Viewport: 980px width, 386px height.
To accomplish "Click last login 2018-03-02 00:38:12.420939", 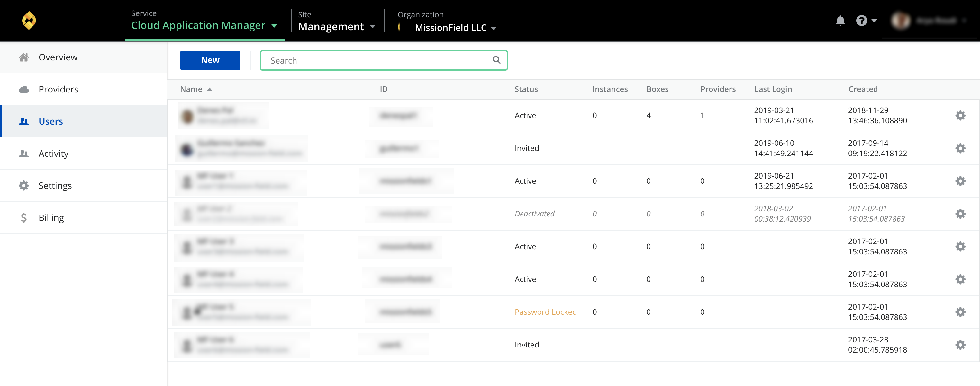I will point(782,214).
